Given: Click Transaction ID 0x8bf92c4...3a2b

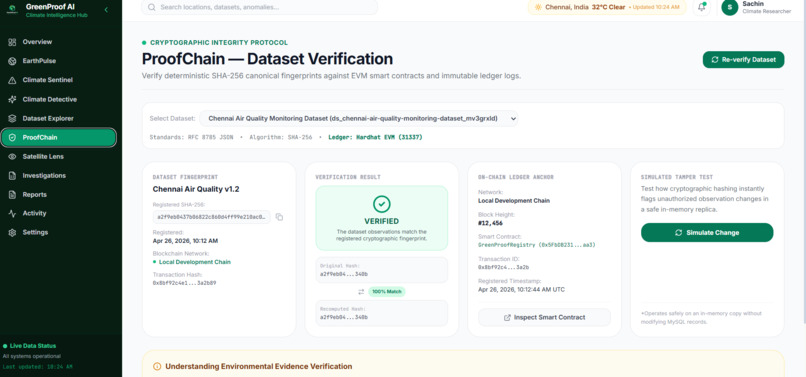Looking at the screenshot, I should click(x=504, y=267).
